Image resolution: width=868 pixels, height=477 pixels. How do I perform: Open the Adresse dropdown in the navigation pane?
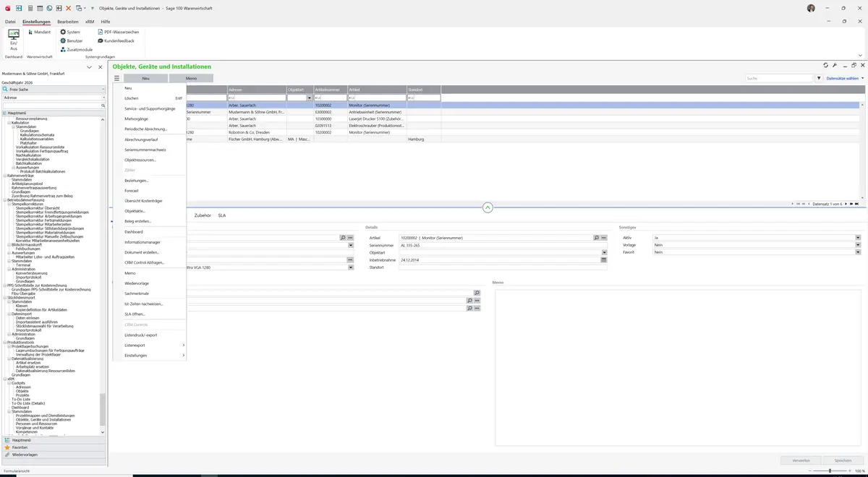pyautogui.click(x=103, y=98)
